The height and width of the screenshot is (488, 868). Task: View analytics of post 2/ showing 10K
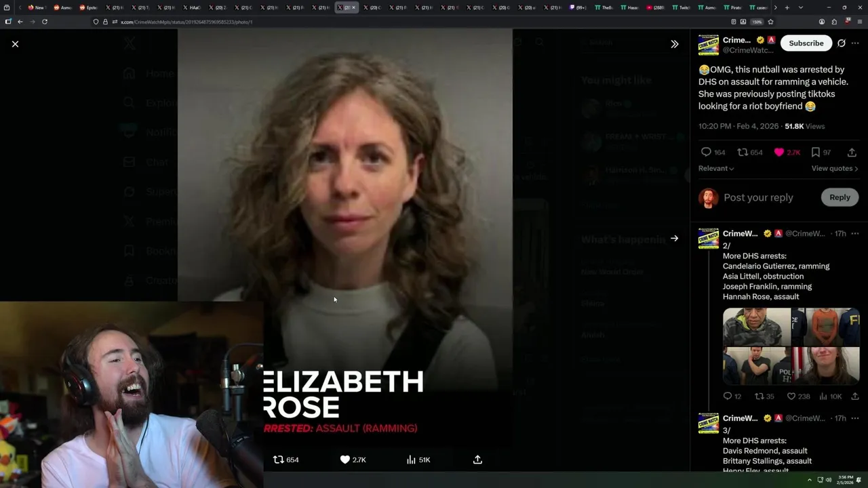point(831,396)
